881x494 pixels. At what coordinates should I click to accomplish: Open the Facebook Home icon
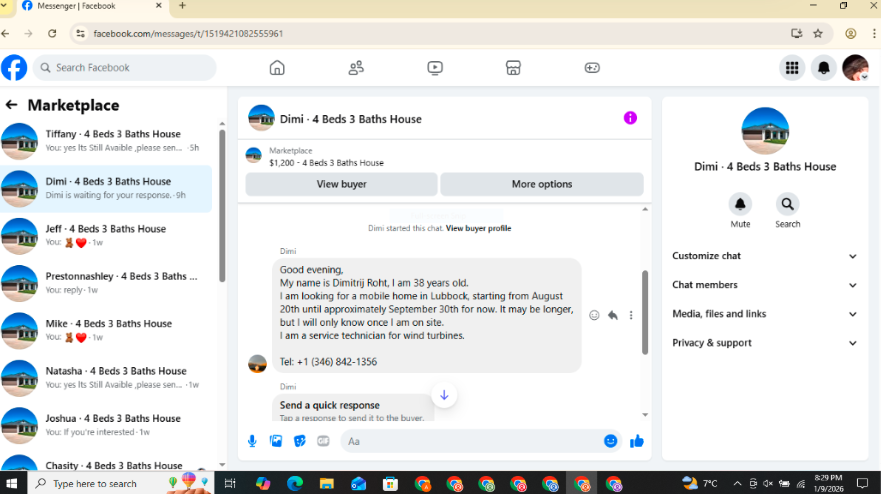(x=277, y=68)
